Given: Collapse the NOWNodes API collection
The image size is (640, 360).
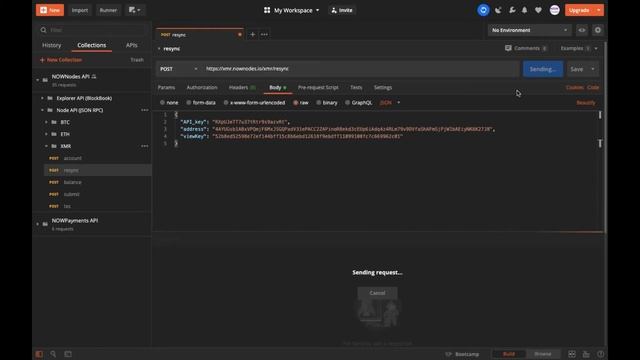Looking at the screenshot, I should pos(38,80).
